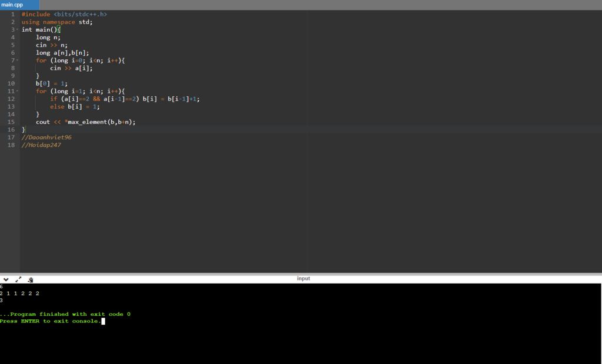Collapse the first for loop at line 7
The image size is (602, 364).
(17, 60)
